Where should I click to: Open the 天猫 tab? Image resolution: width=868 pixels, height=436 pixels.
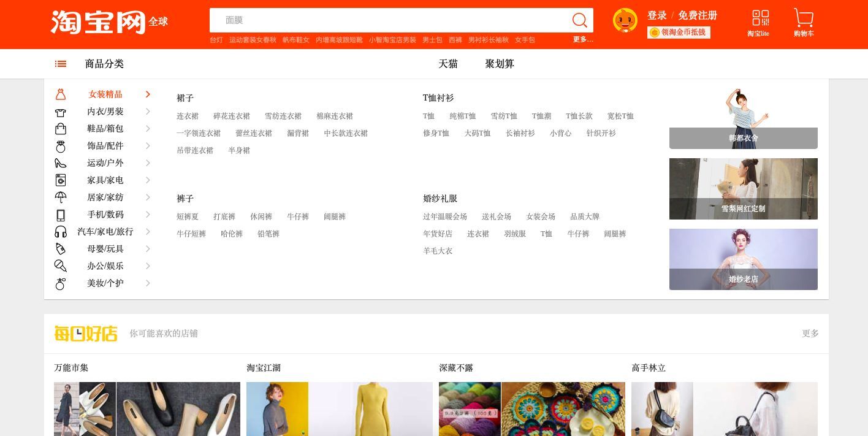[x=448, y=64]
